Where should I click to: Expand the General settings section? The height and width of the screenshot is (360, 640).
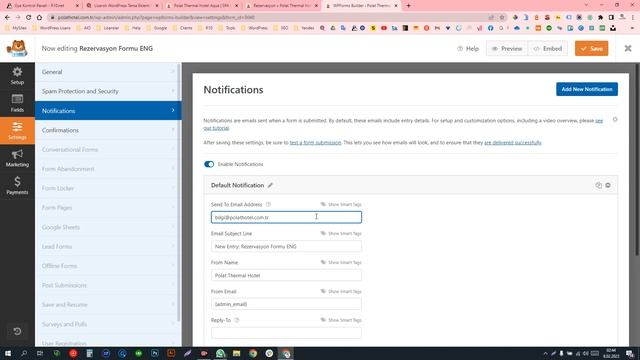coord(108,72)
